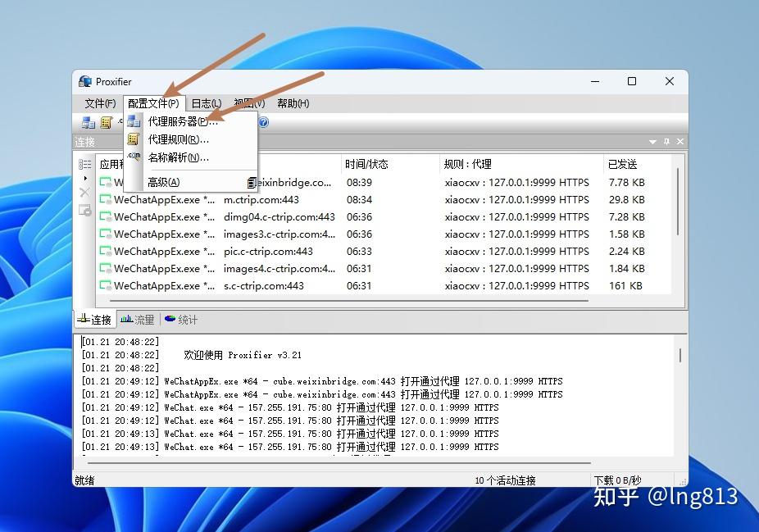The image size is (759, 532).
Task: Click the icon of the dimg04.c-ctrip.com row
Action: point(106,216)
